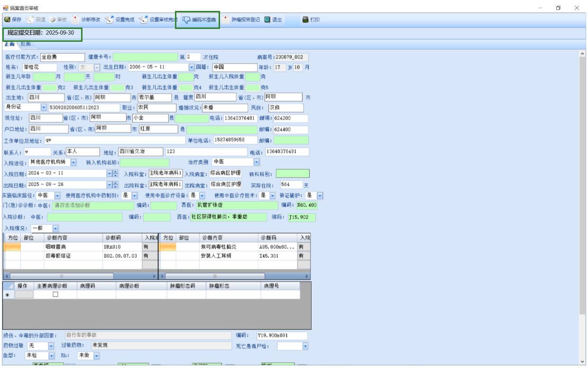Click the 回退 rollback toolbar icon
This screenshot has width=588, height=368.
31,20
